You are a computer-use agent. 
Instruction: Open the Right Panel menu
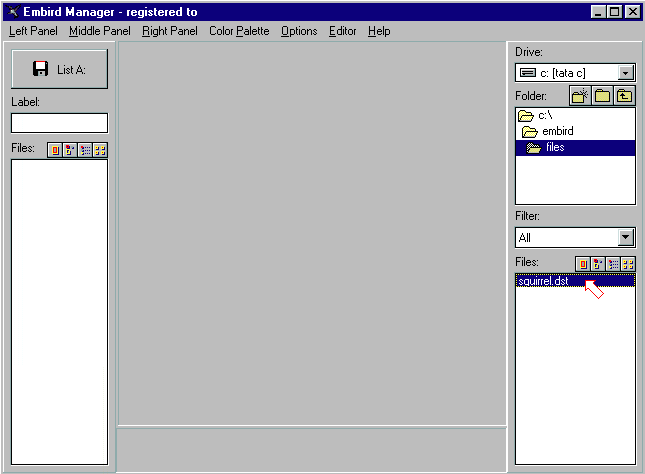[169, 31]
